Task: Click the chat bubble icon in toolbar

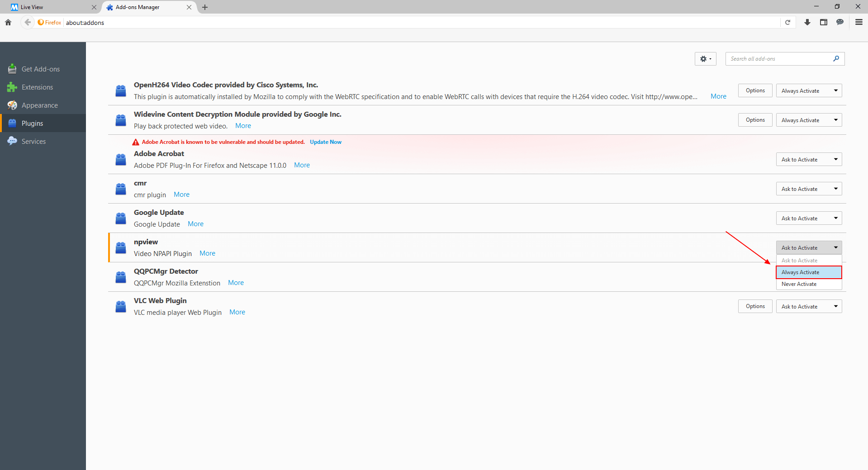Action: pyautogui.click(x=840, y=22)
